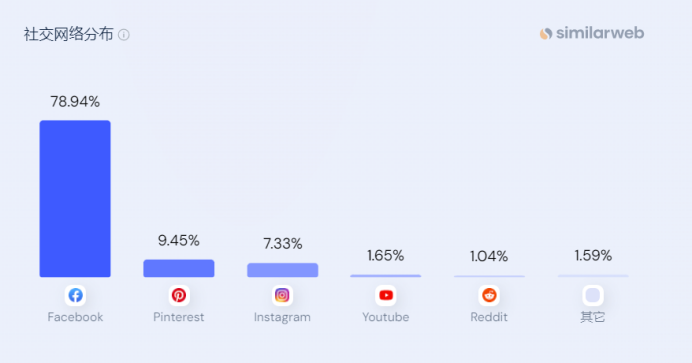The height and width of the screenshot is (363, 692).
Task: Click the Youtube text label
Action: [x=386, y=317]
